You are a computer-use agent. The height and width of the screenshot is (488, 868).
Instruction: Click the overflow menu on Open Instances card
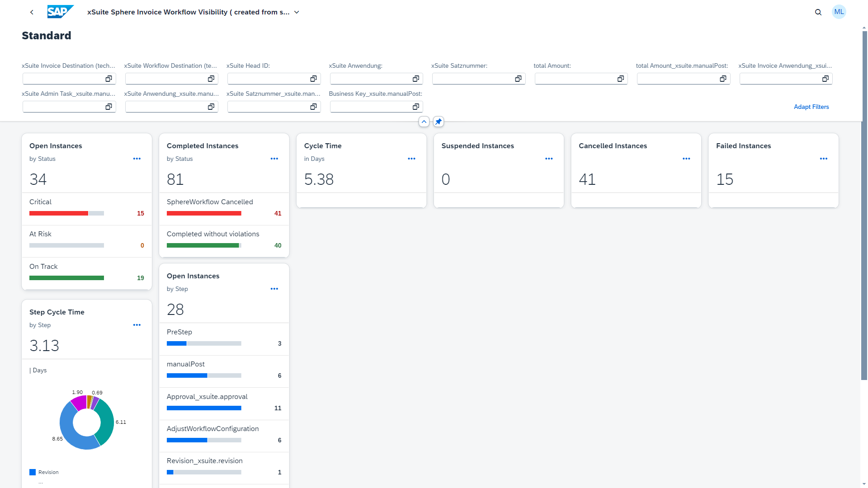pyautogui.click(x=137, y=159)
